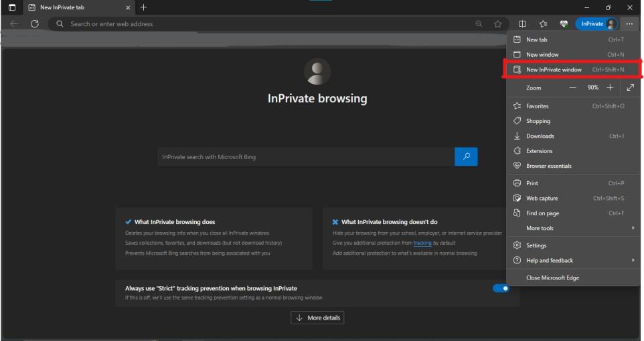Viewport: 644px width, 341px height.
Task: Open Extensions from the menu
Action: click(x=573, y=151)
